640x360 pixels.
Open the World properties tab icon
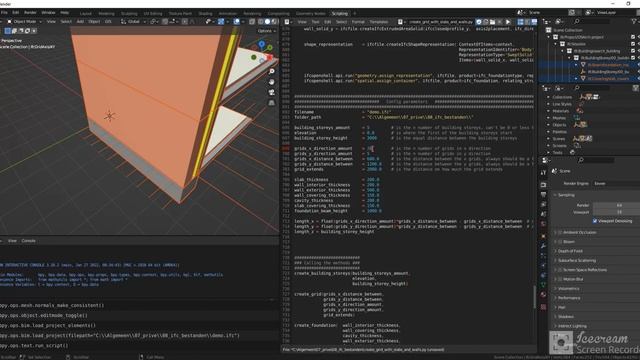(543, 224)
